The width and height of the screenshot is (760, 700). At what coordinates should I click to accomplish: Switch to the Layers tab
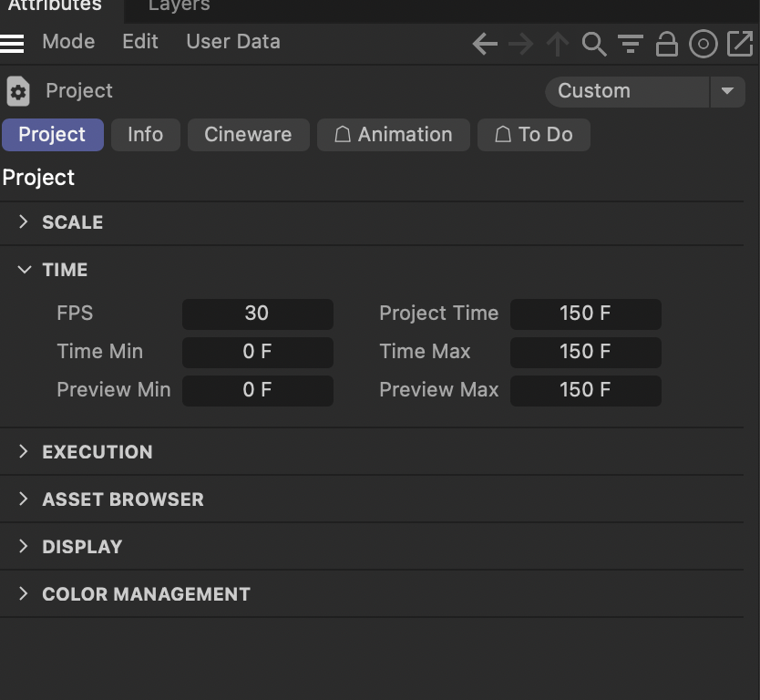[x=178, y=6]
